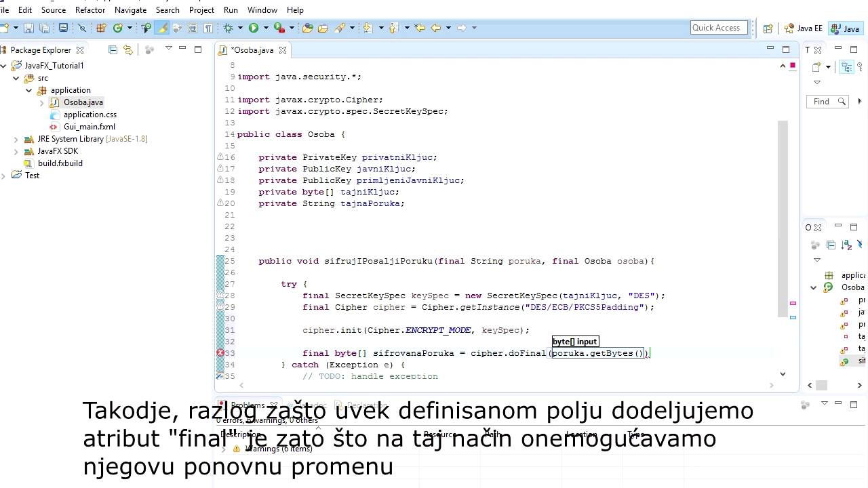Open the Edit menu
The height and width of the screenshot is (488, 868).
coord(25,10)
